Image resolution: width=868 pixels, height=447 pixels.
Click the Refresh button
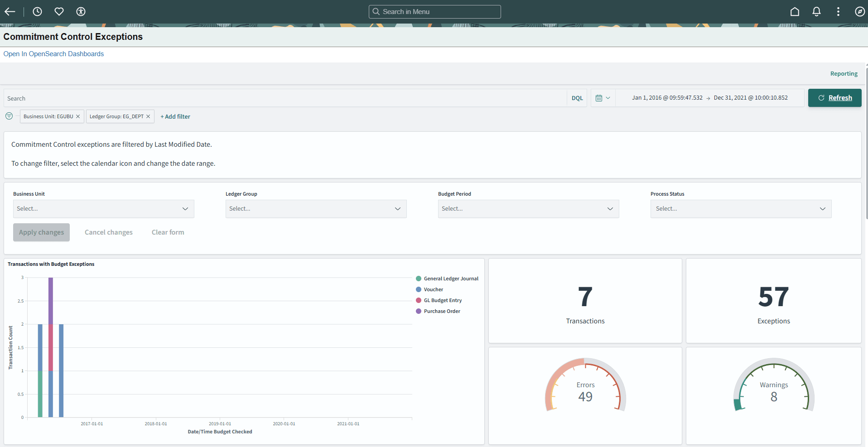pos(834,98)
